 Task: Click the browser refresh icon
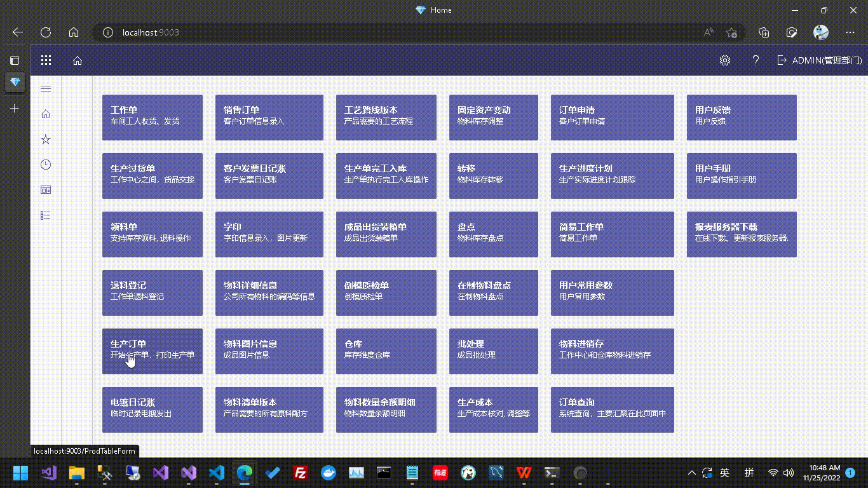44,32
